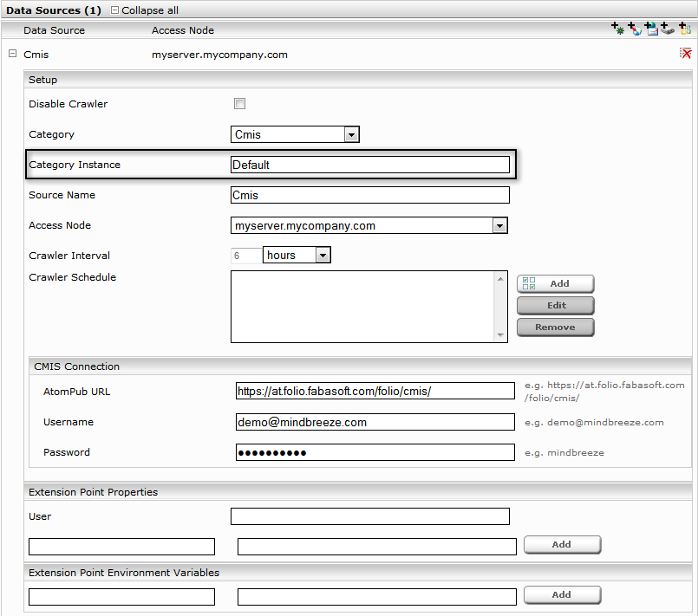The image size is (698, 616).
Task: Click Add button in Extension Point Environment Variables
Action: pyautogui.click(x=562, y=595)
